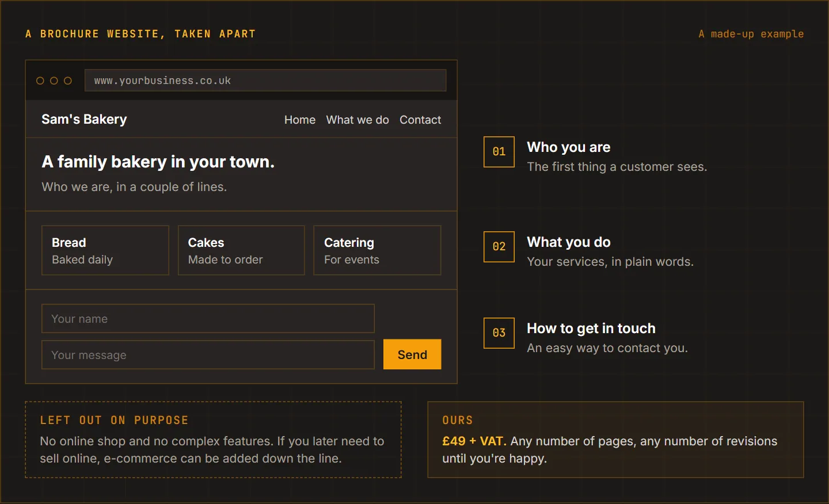Viewport: 829px width, 504px height.
Task: Click the 03 number badge
Action: [x=499, y=333]
